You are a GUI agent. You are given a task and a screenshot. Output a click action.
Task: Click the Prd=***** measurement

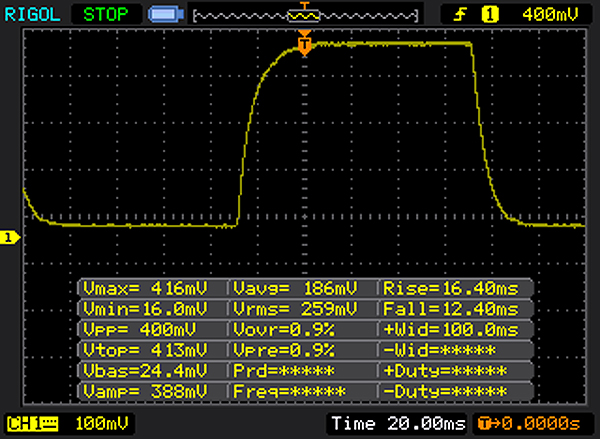point(284,371)
